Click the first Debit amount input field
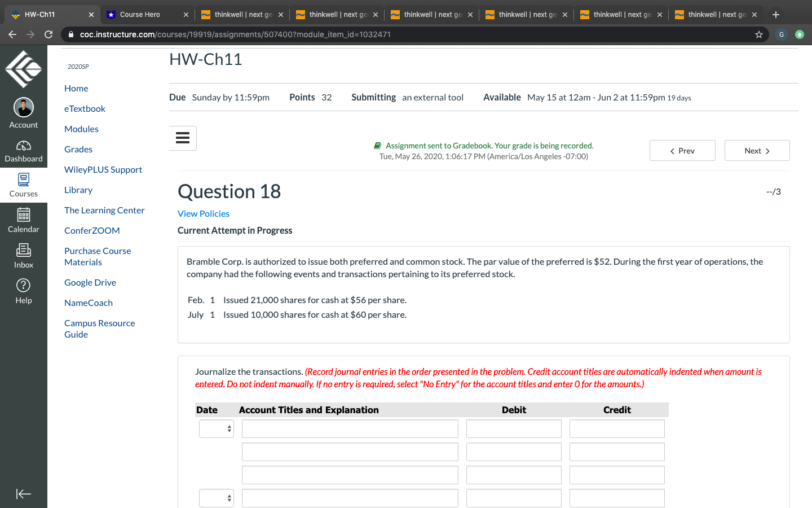812x508 pixels. tap(513, 428)
